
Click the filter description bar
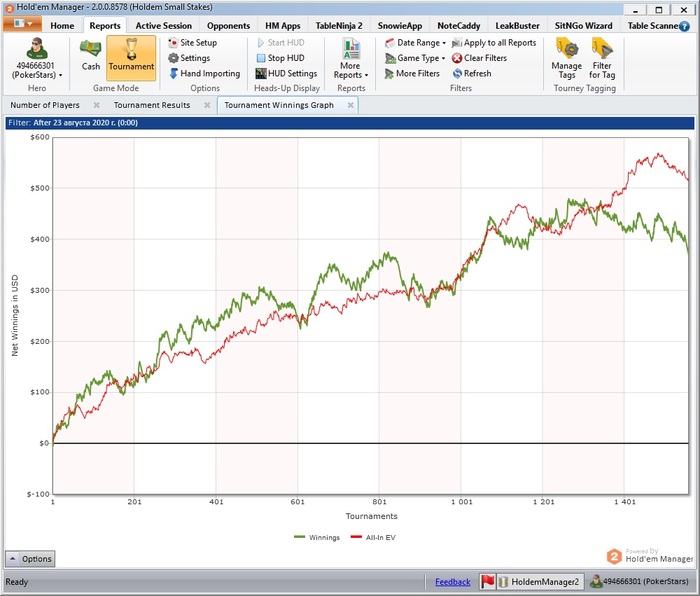[x=350, y=123]
